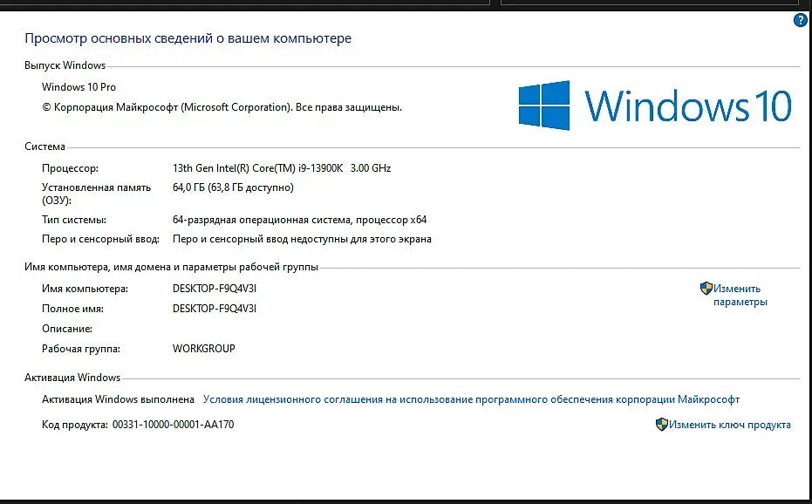The width and height of the screenshot is (812, 504).
Task: Select the DESKTOP-F9Q4V3I value next to Имя компьютера
Action: tap(215, 289)
